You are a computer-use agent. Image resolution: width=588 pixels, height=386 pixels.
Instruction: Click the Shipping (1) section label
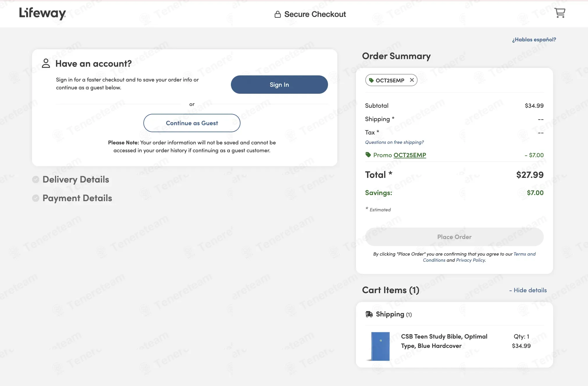(x=394, y=314)
